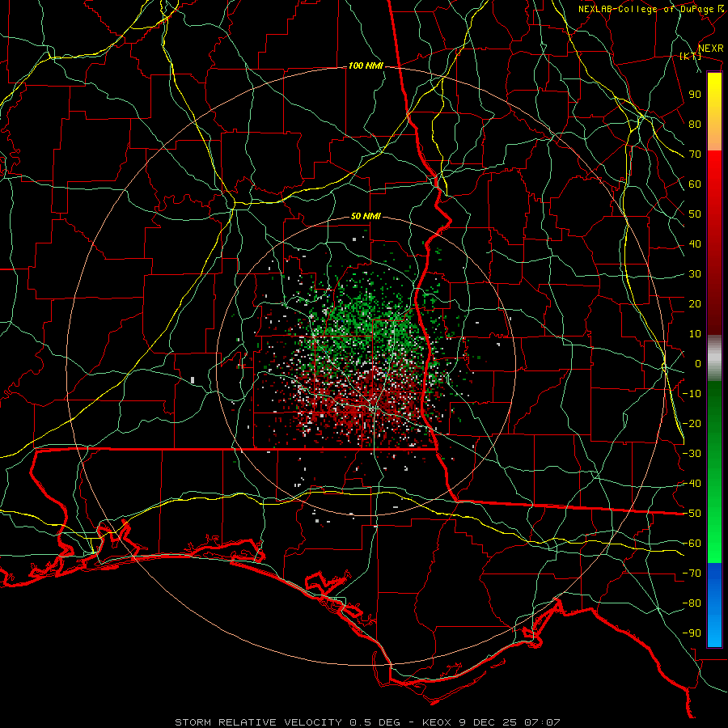The width and height of the screenshot is (728, 728).
Task: Click the 20 value on velocity scale
Action: pos(695,304)
